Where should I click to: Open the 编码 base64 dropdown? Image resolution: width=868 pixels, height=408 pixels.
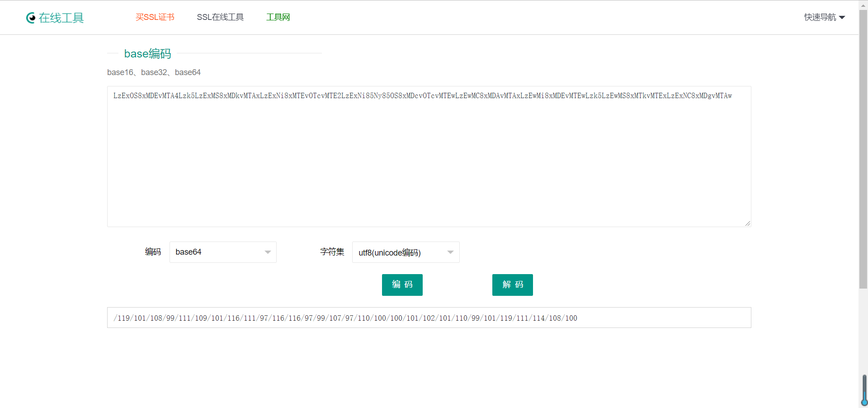coord(223,252)
